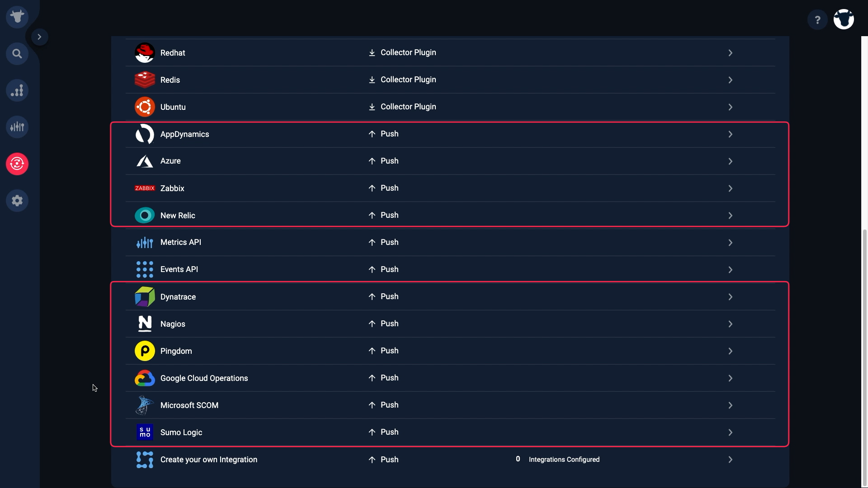This screenshot has width=868, height=488.
Task: Open the Zabbix integration name
Action: [172, 188]
